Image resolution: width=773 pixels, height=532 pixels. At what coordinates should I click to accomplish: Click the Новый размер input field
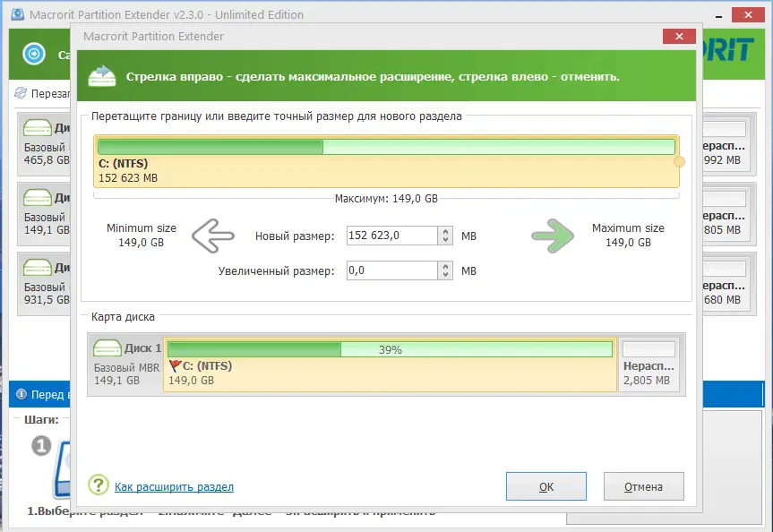[x=392, y=236]
